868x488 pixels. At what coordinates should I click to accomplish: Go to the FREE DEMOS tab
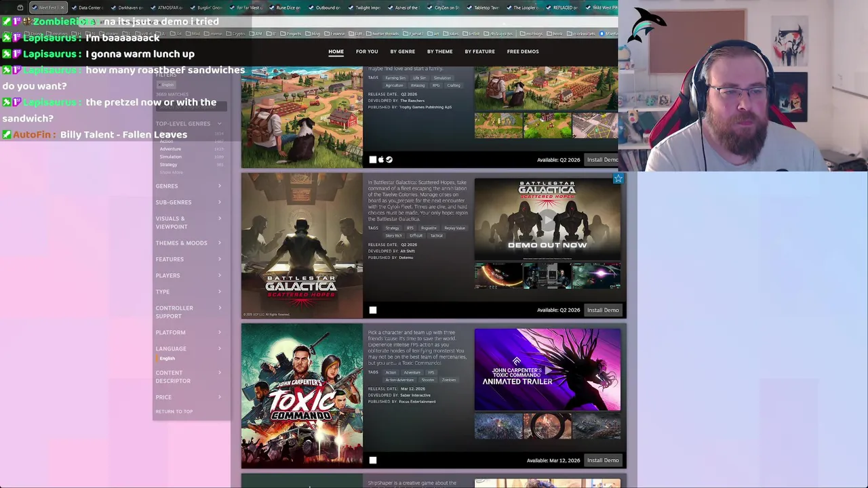523,52
